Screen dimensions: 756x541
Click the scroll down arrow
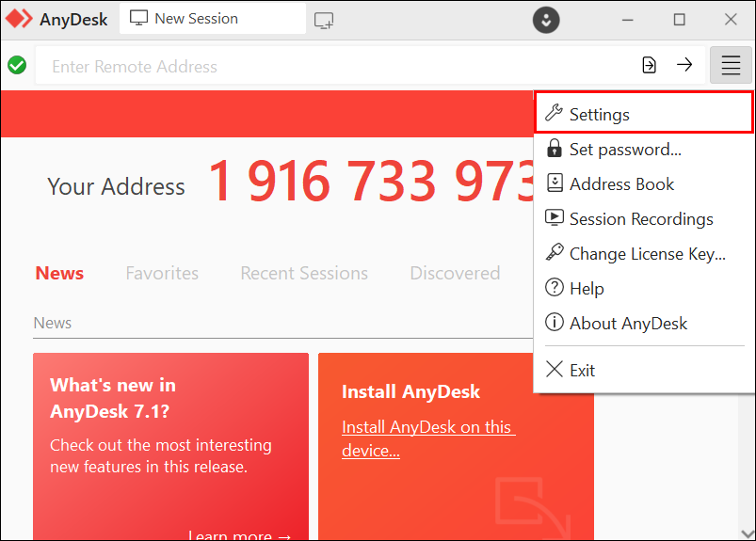point(748,533)
